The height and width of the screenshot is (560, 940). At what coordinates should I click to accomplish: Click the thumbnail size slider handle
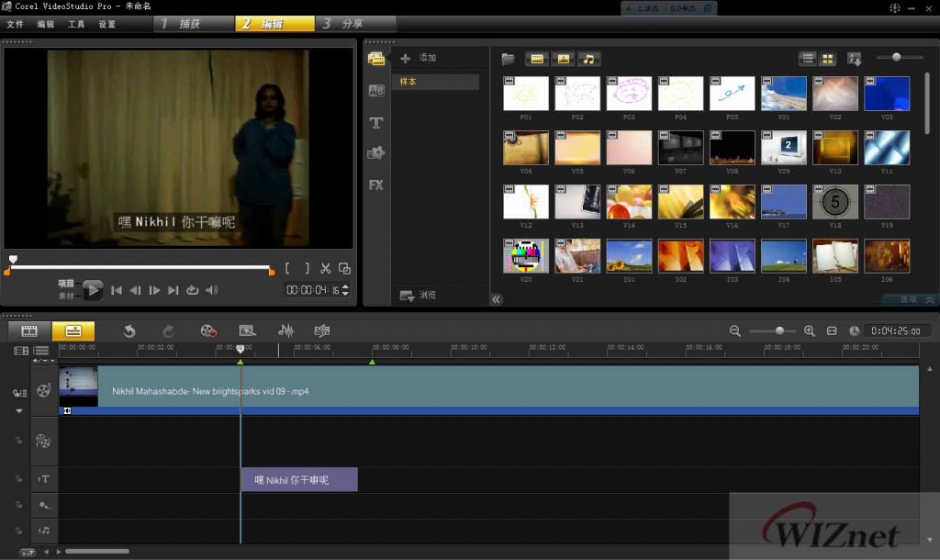pyautogui.click(x=896, y=58)
